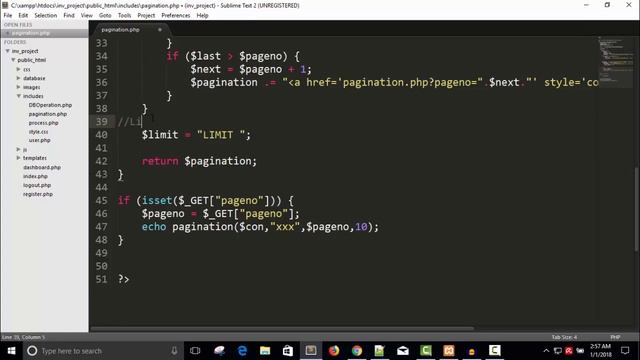Image resolution: width=640 pixels, height=360 pixels.
Task: Open style.css in the sidebar
Action: point(38,132)
